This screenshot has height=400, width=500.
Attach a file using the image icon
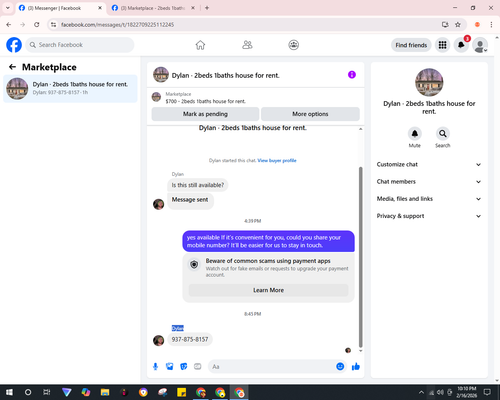pos(170,367)
